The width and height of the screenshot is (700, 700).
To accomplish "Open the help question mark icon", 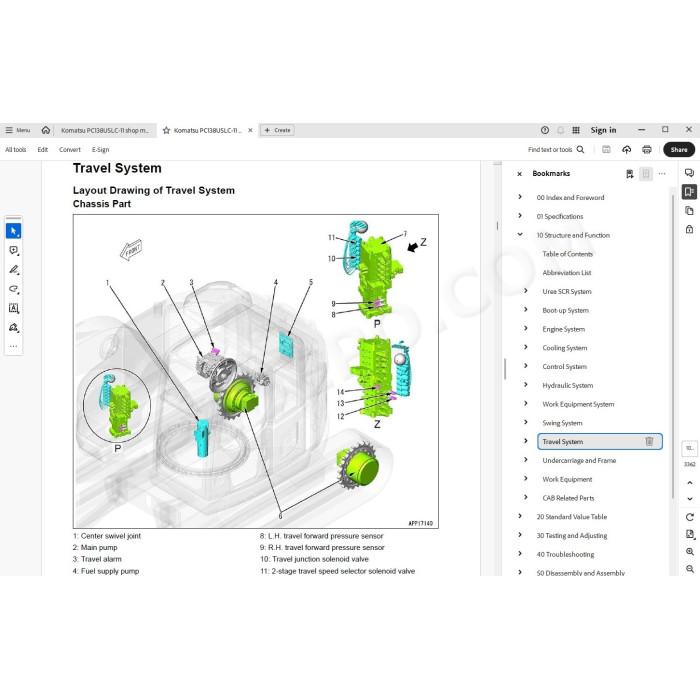I will 545,130.
